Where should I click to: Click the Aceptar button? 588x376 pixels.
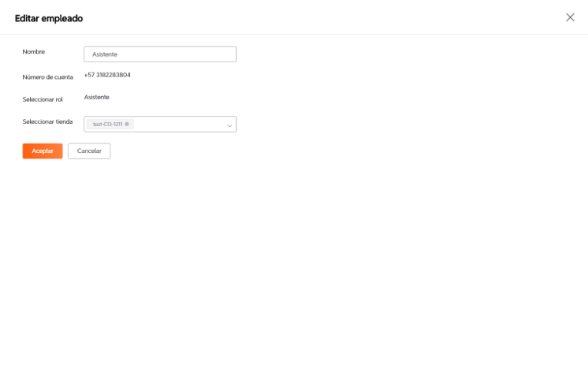click(x=43, y=151)
